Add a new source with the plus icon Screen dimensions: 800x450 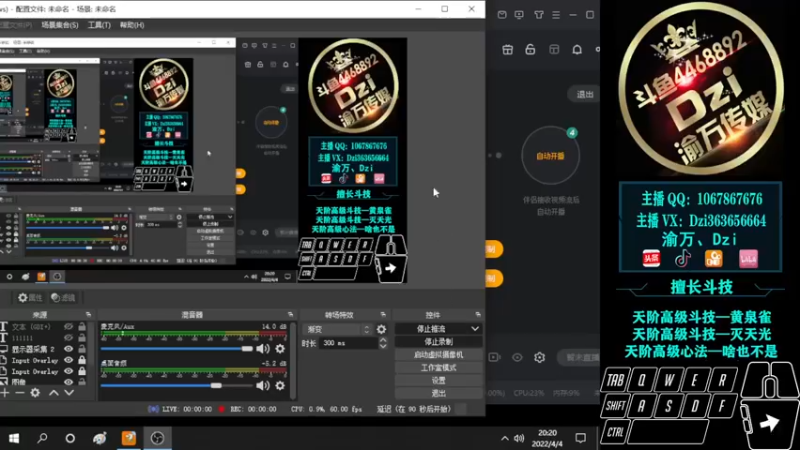[5, 392]
